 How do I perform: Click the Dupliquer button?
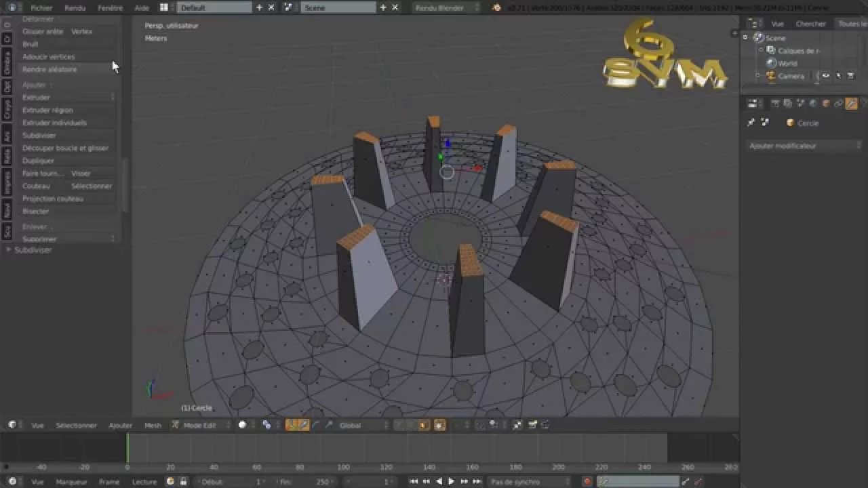(68, 161)
